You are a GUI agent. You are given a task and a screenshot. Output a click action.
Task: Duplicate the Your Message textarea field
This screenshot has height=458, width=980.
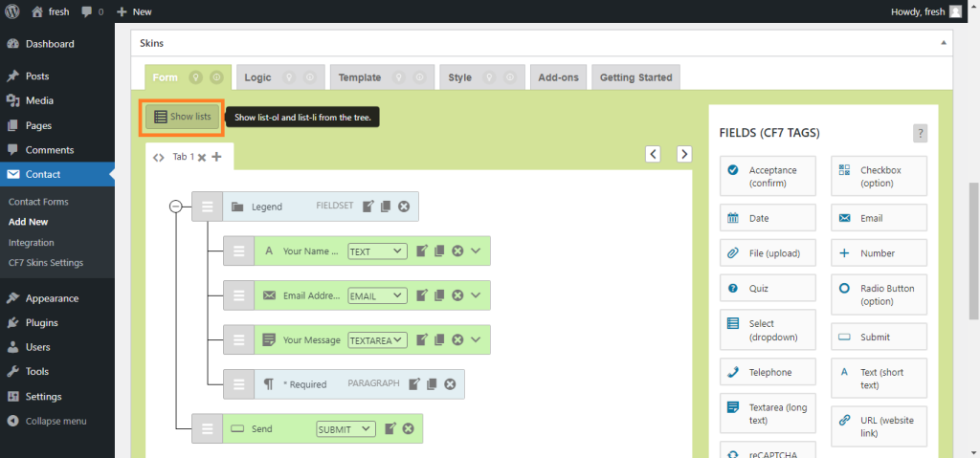[440, 339]
